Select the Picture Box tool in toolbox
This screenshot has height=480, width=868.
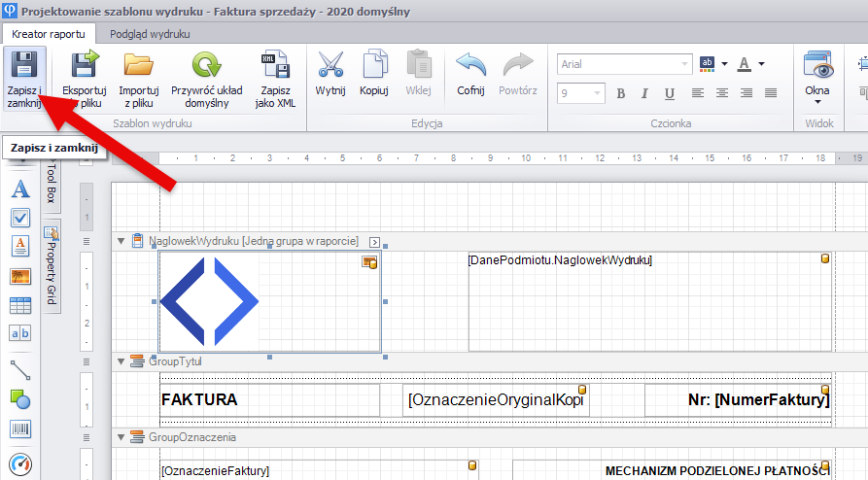tap(20, 276)
